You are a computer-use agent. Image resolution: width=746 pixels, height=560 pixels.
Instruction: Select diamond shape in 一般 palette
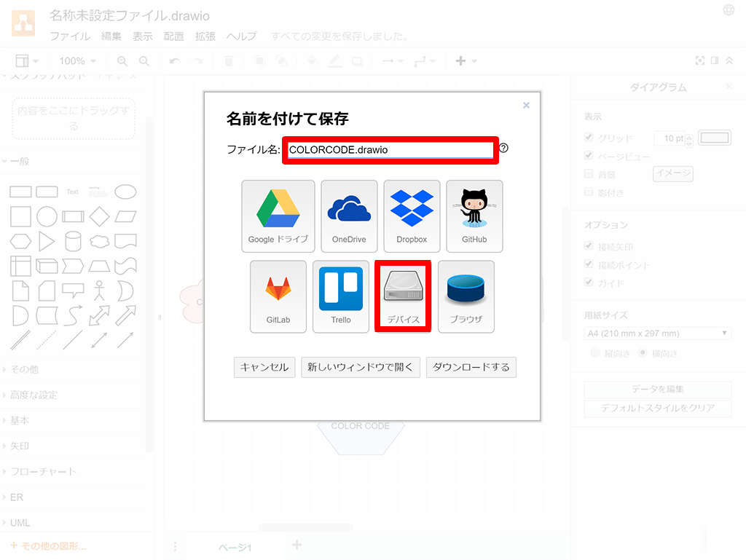click(99, 217)
